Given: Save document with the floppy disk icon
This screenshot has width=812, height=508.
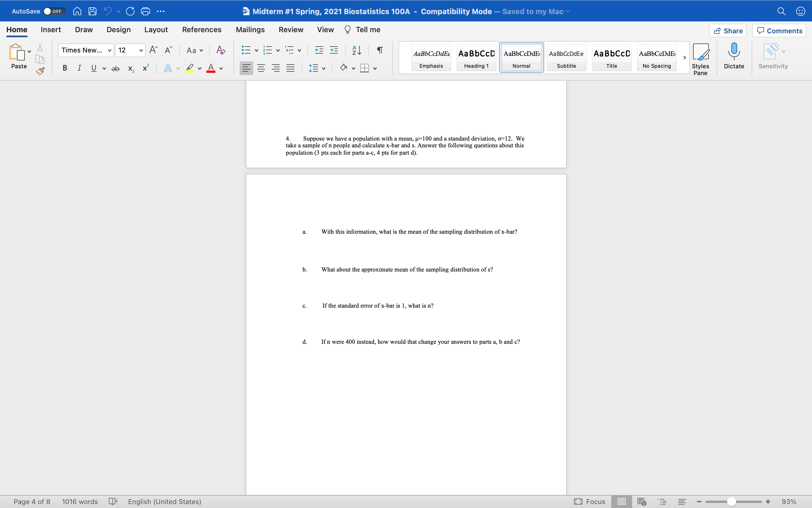Looking at the screenshot, I should pyautogui.click(x=92, y=11).
